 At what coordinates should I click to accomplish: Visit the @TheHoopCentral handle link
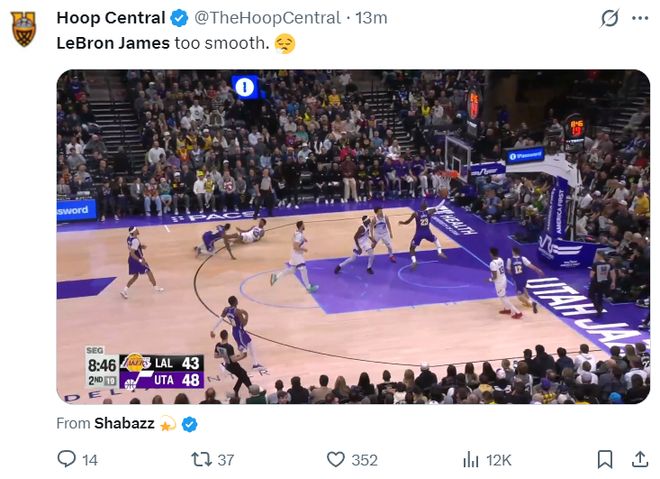[267, 18]
